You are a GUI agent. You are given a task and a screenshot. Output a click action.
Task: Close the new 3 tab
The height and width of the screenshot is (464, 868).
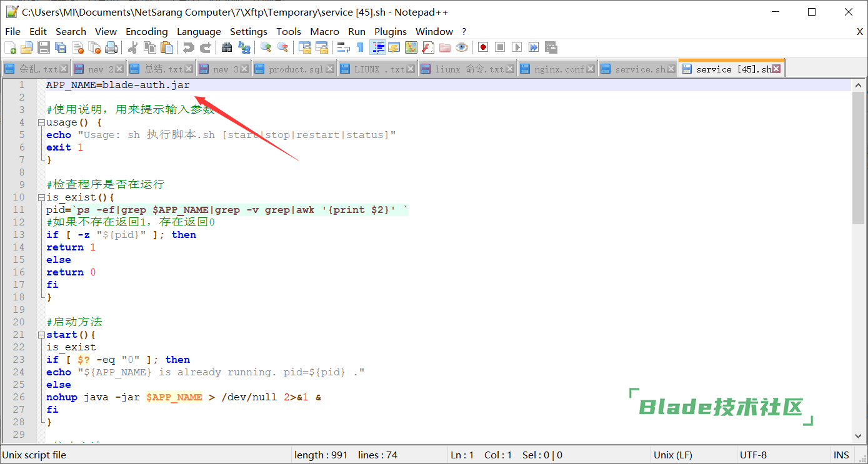point(244,69)
